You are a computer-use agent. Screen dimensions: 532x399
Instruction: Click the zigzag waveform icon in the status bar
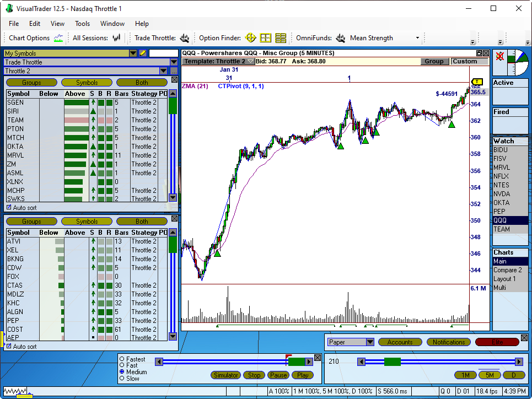point(15,391)
